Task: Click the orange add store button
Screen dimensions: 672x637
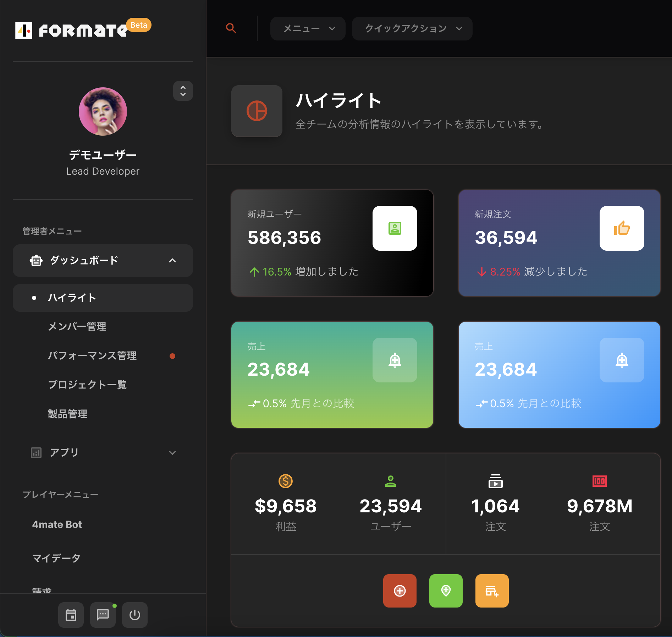Action: (492, 591)
